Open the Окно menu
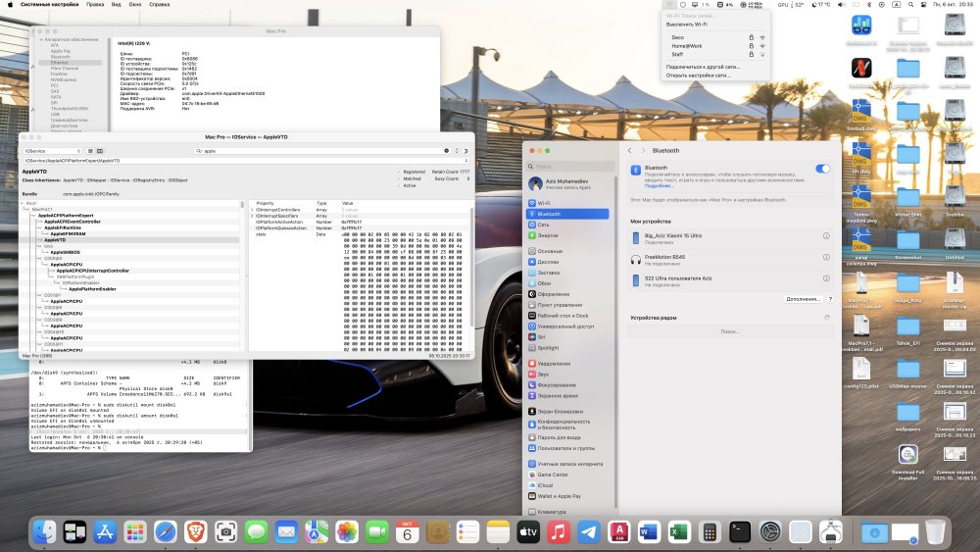Image resolution: width=980 pixels, height=552 pixels. click(135, 4)
